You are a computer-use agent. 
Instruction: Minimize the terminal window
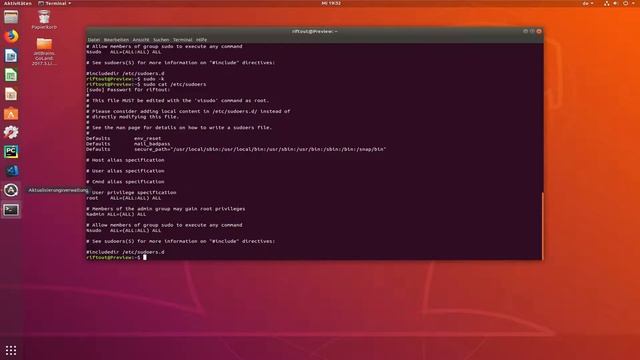click(x=525, y=31)
